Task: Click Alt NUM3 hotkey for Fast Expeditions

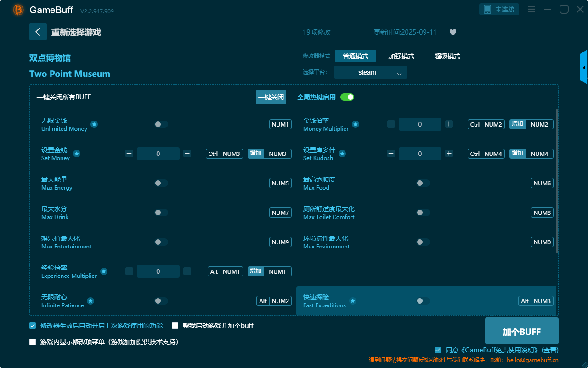Action: 536,301
